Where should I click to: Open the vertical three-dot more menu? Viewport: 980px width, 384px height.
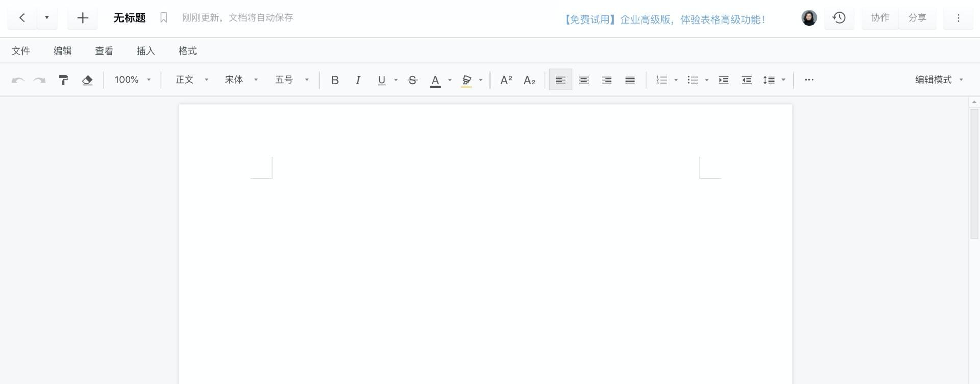958,18
